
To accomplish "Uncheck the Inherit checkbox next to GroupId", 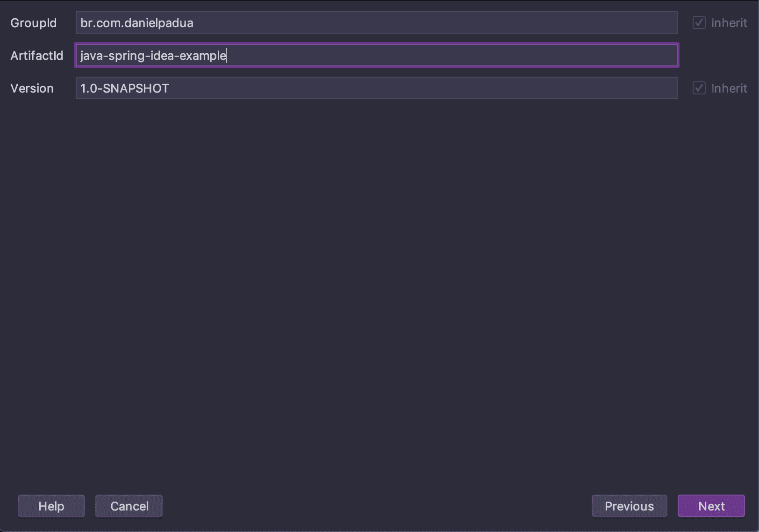I will 699,22.
